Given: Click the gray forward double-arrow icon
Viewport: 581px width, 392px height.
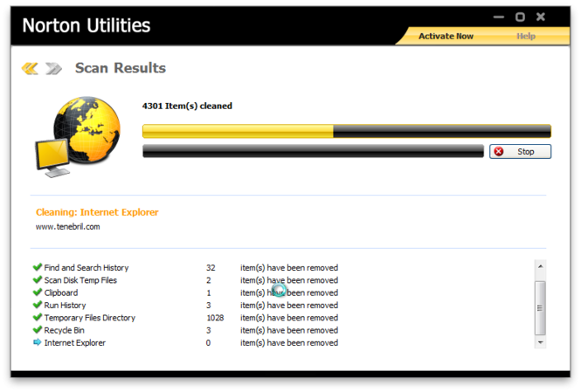Looking at the screenshot, I should 53,68.
